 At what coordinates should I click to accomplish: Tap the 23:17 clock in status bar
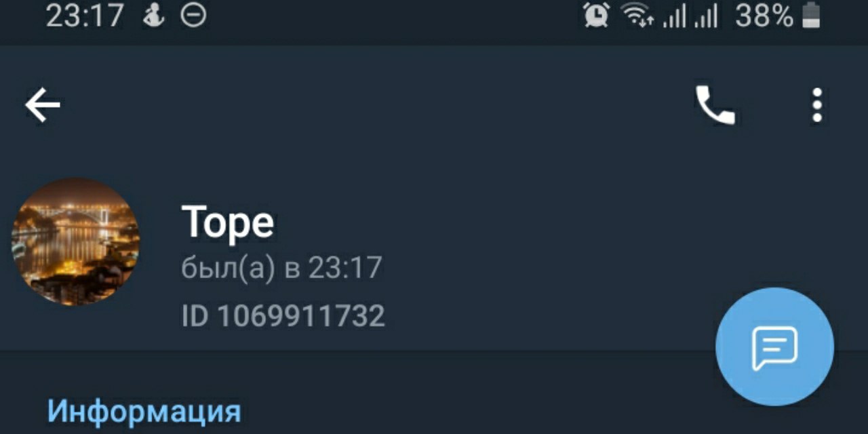pyautogui.click(x=85, y=16)
